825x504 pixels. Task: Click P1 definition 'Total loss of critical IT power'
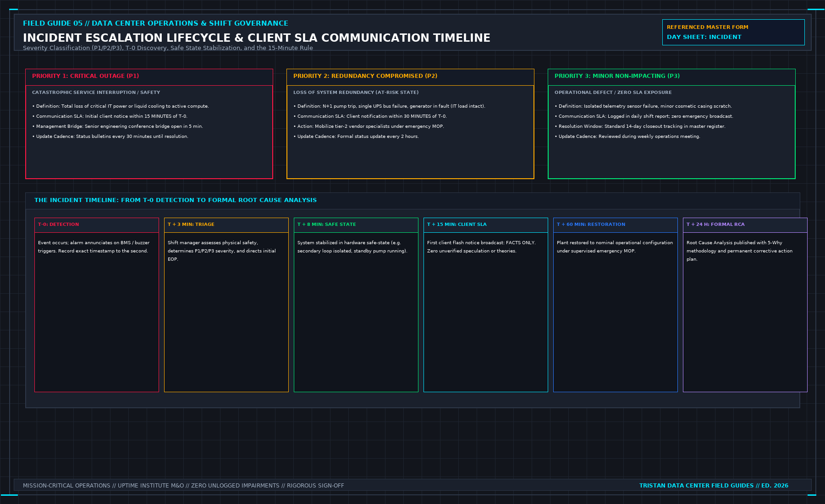121,106
